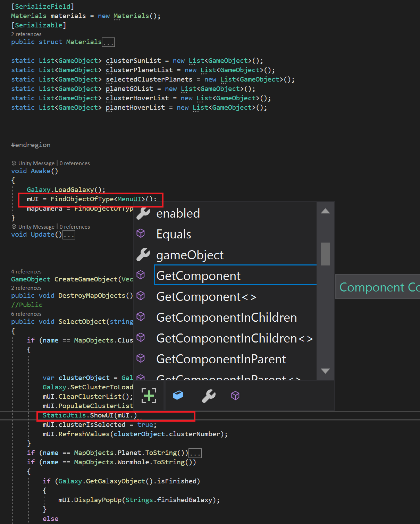Expand the collapsed Materials struct block
Image resolution: width=420 pixels, height=524 pixels.
point(108,42)
